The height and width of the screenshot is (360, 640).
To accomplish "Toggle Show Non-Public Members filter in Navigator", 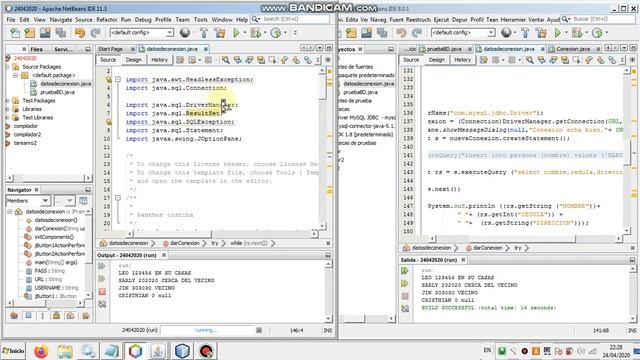I will (57, 316).
